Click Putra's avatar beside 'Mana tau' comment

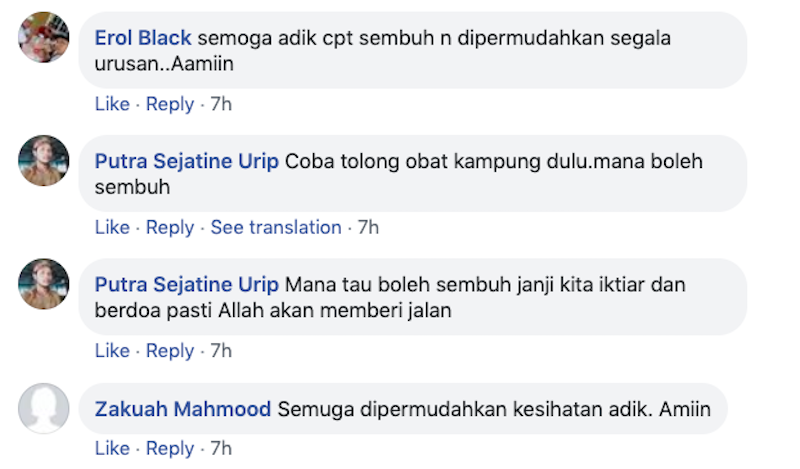(44, 284)
